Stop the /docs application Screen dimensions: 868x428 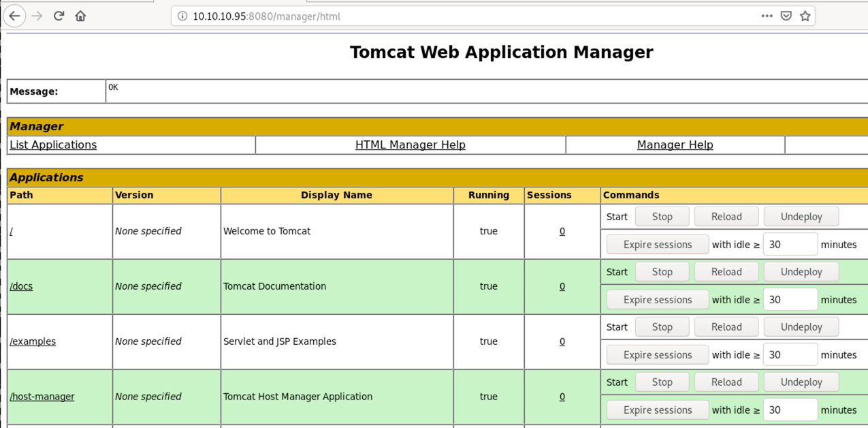pos(661,271)
